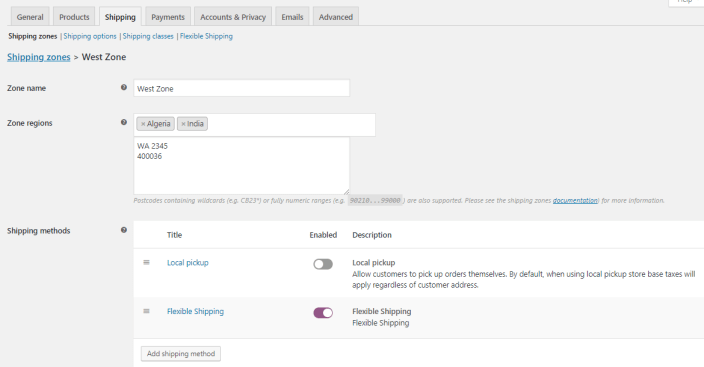Click the Description column header
The height and width of the screenshot is (367, 704).
point(372,235)
